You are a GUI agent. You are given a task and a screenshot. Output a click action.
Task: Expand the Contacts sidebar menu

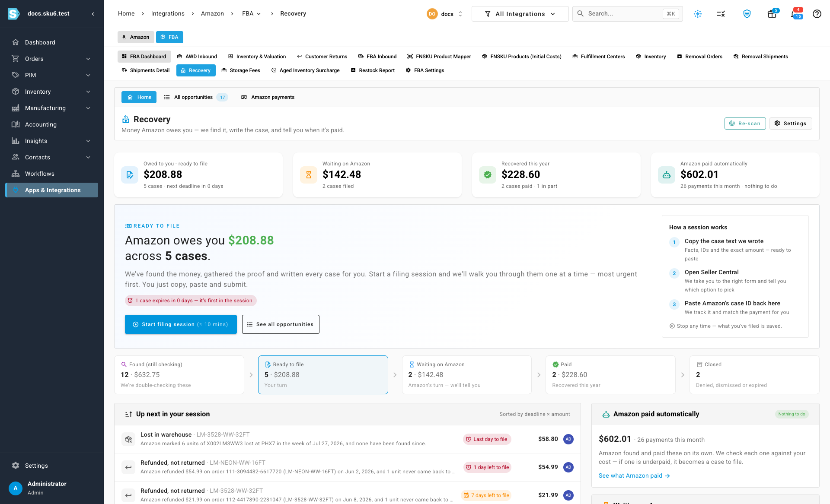[x=52, y=157]
